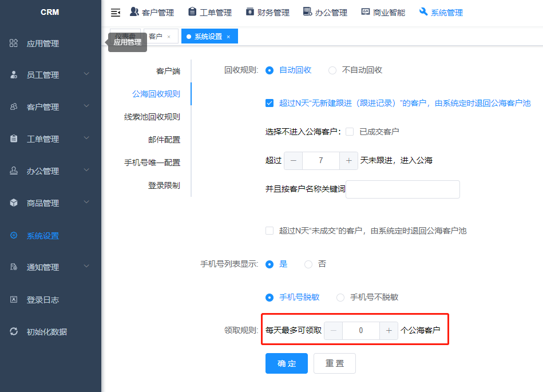Expand the 商品管理 sidebar arrow
Screen dimensions: 543x392
[86, 203]
